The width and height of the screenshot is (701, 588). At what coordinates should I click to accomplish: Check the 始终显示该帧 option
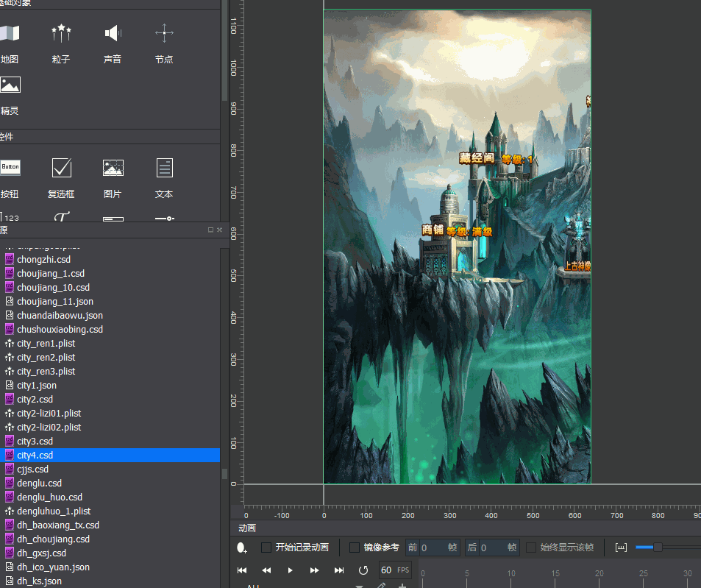[531, 548]
